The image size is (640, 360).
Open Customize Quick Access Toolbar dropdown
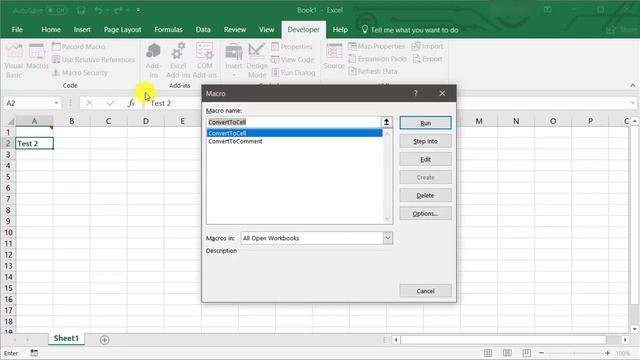pyautogui.click(x=138, y=10)
